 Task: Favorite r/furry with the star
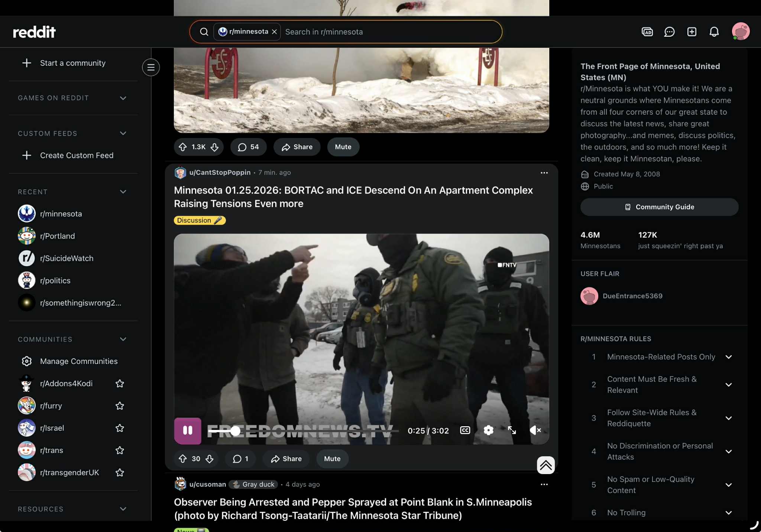tap(120, 406)
